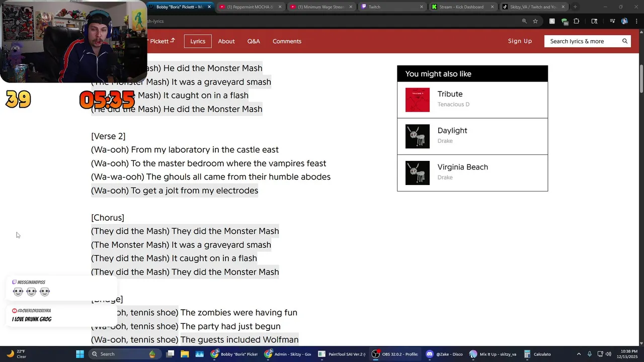The height and width of the screenshot is (362, 644).
Task: Click the search-tabs icon in browser toolbar
Action: point(594,21)
